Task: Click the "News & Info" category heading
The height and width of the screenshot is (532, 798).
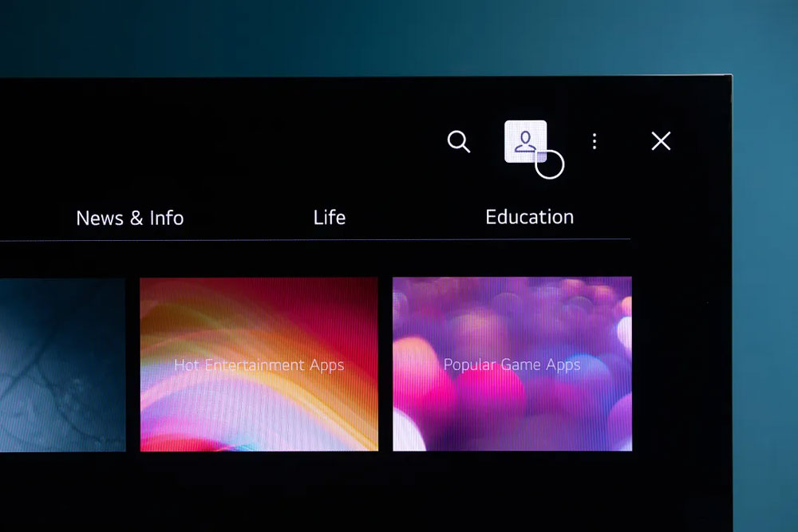Action: click(x=129, y=218)
